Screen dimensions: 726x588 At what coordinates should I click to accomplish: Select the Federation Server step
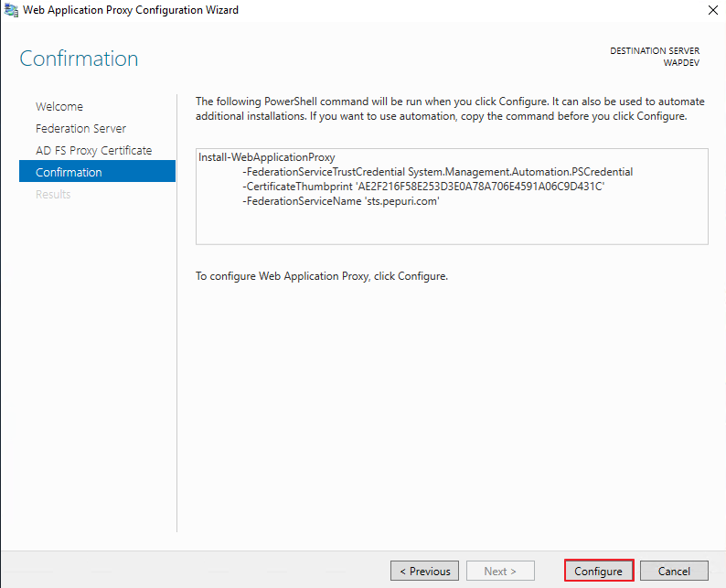[x=80, y=128]
